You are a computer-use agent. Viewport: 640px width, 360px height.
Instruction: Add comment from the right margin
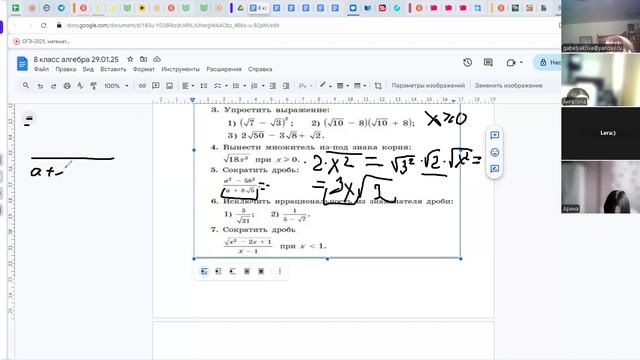coord(495,135)
